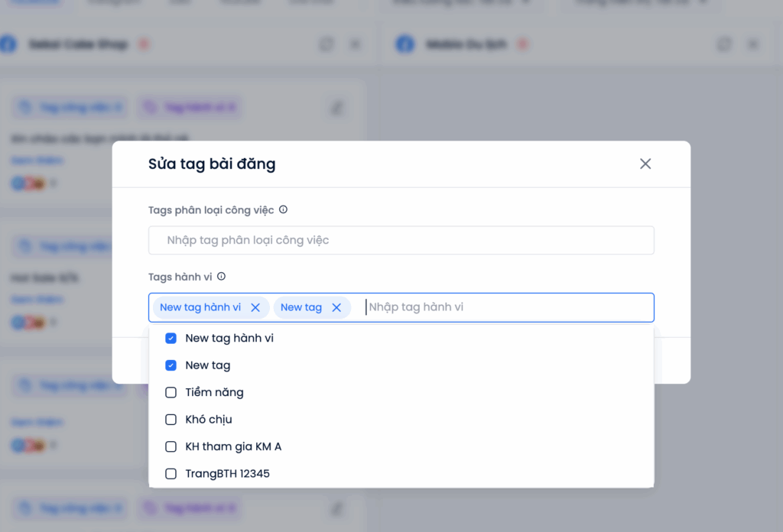Select "KH tham gia KM A" dropdown option
Screen dimensions: 783x532
[x=233, y=446]
